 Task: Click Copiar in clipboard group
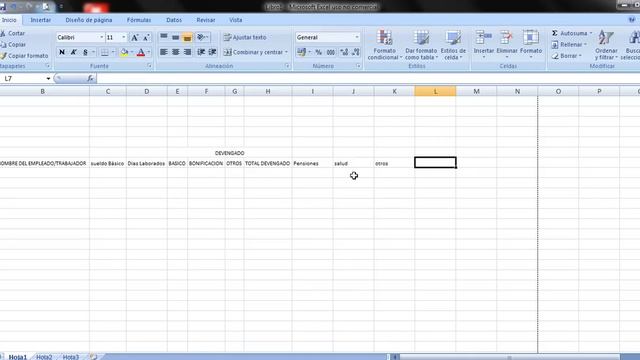click(x=13, y=45)
